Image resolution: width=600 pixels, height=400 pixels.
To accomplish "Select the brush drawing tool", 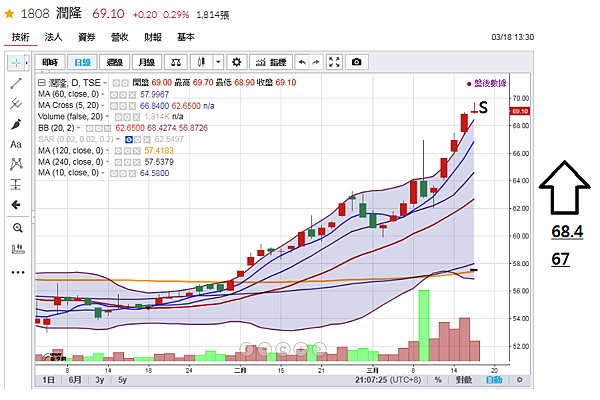I will coord(16,124).
